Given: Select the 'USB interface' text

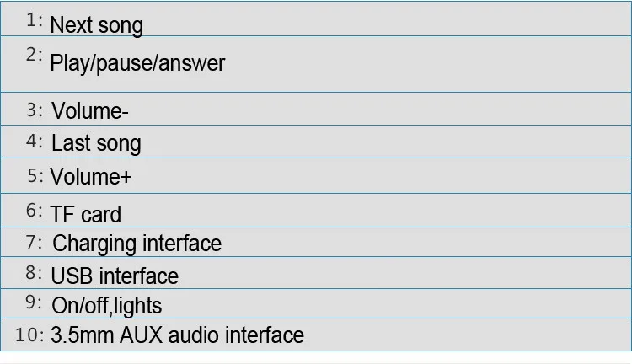Looking at the screenshot, I should pos(115,276).
